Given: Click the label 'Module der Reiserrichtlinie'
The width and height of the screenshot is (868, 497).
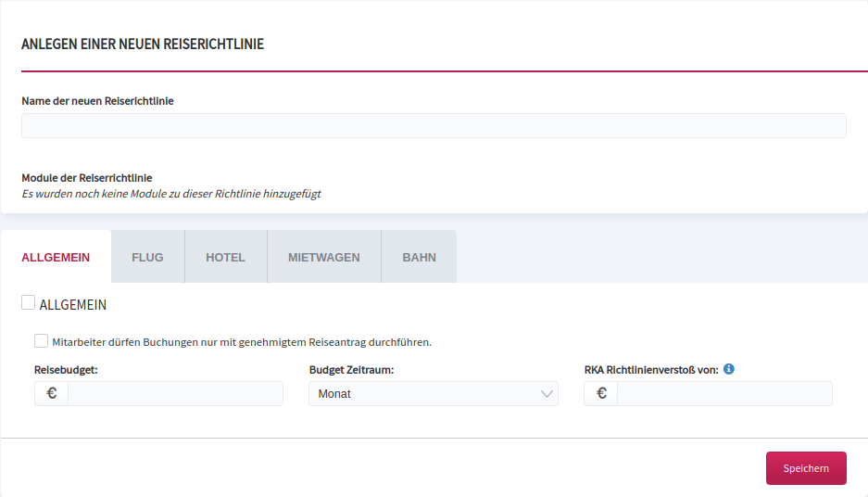Looking at the screenshot, I should [87, 178].
